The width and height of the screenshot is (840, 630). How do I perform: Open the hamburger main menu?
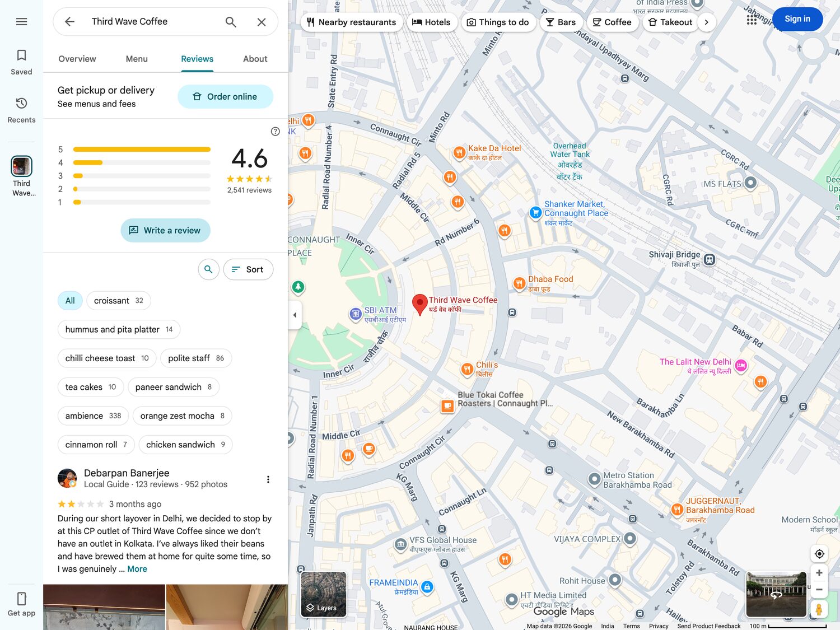pyautogui.click(x=21, y=21)
